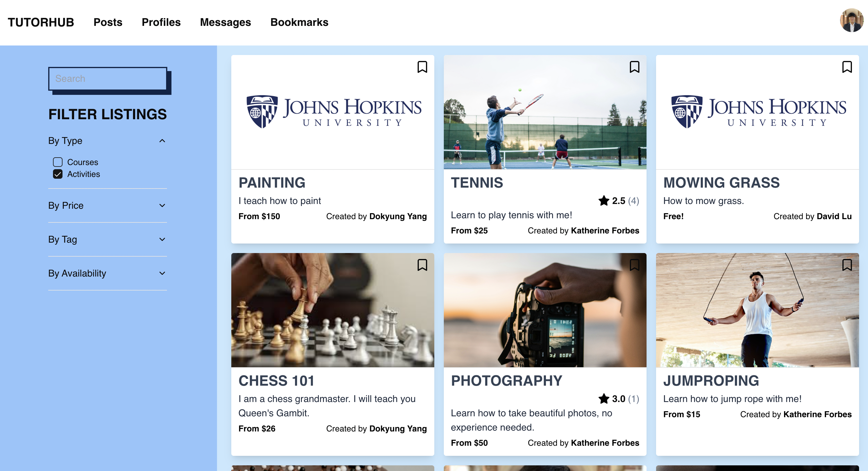
Task: Click the bookmark icon on Chess 101 listing
Action: [421, 265]
